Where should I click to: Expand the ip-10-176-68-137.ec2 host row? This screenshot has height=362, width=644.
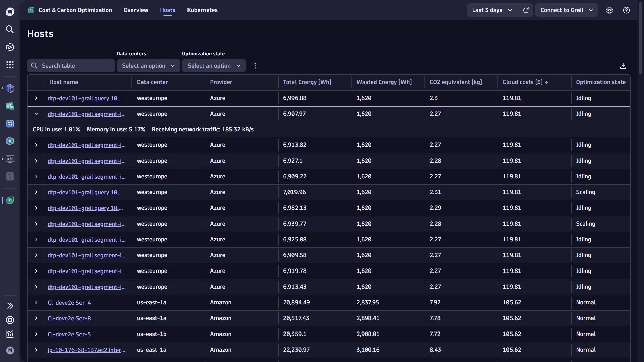36,350
